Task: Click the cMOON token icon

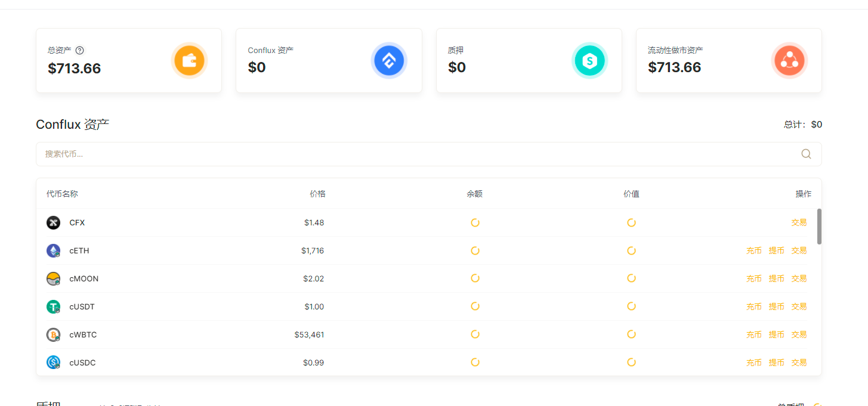Action: [54, 279]
